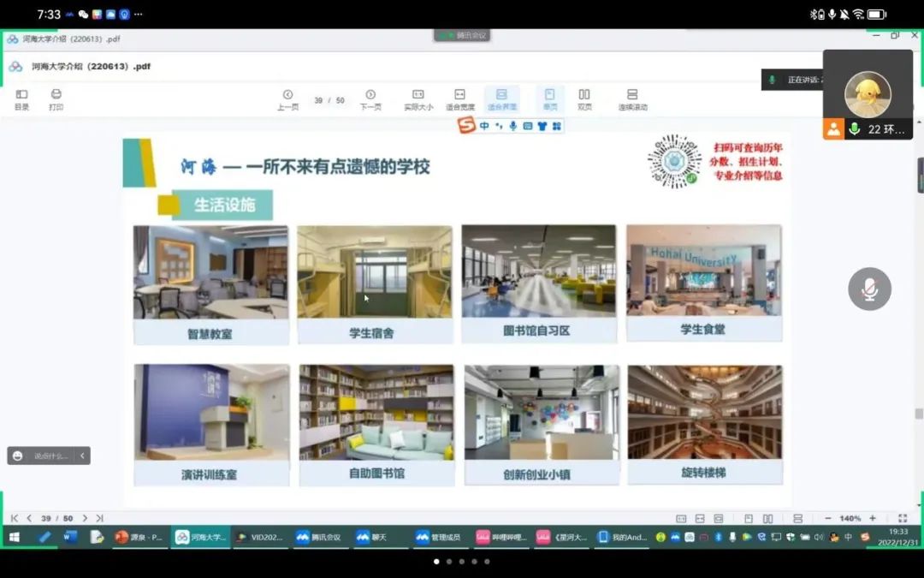This screenshot has height=578, width=924.
Task: Jump to last page in bottom navigation
Action: 99,518
